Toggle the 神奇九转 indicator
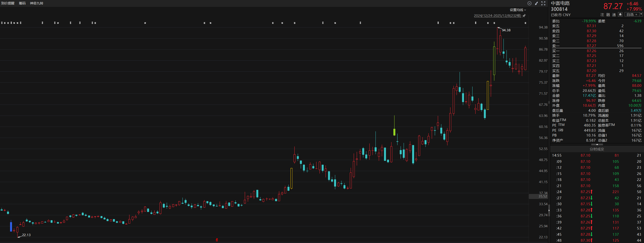The height and width of the screenshot is (243, 644). (x=36, y=3)
